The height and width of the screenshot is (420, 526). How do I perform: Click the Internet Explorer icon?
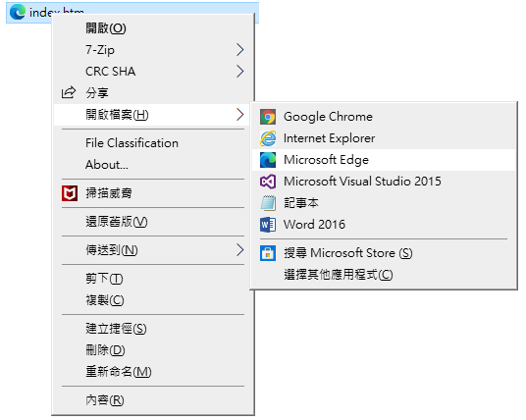[268, 138]
